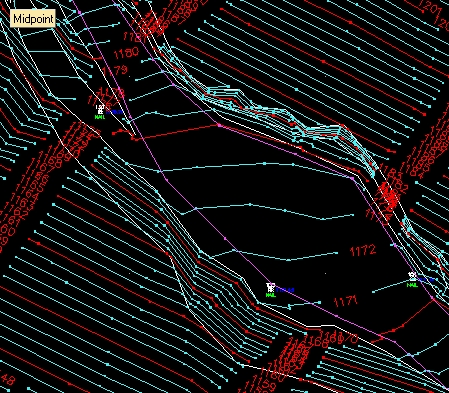Select white survey point marker below 1178
The image size is (449, 393).
[100, 109]
